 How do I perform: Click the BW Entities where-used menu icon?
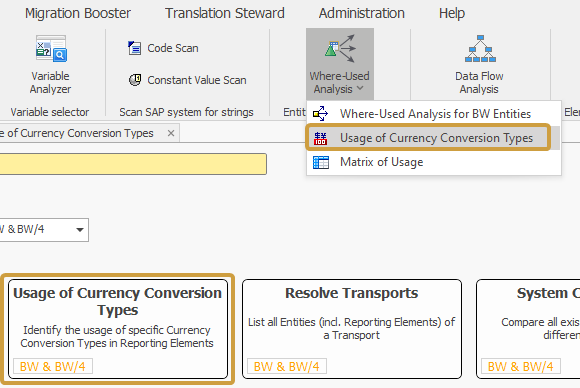pyautogui.click(x=320, y=114)
